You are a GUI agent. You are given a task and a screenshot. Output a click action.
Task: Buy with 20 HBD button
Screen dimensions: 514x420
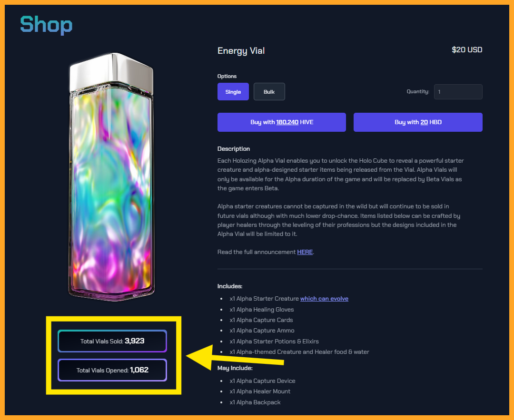418,122
